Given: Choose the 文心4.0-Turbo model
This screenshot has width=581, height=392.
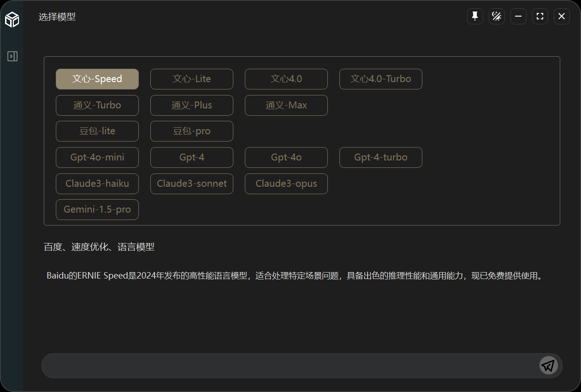Looking at the screenshot, I should tap(381, 79).
